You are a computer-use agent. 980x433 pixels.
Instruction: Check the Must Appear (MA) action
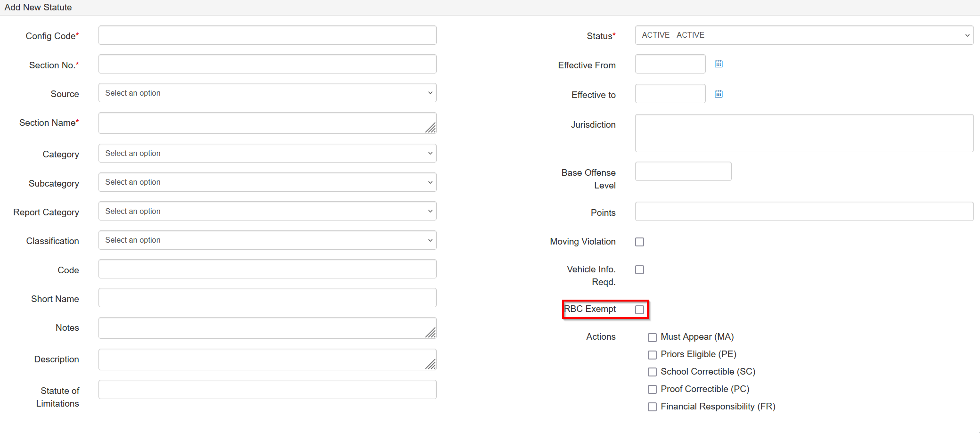(x=652, y=337)
